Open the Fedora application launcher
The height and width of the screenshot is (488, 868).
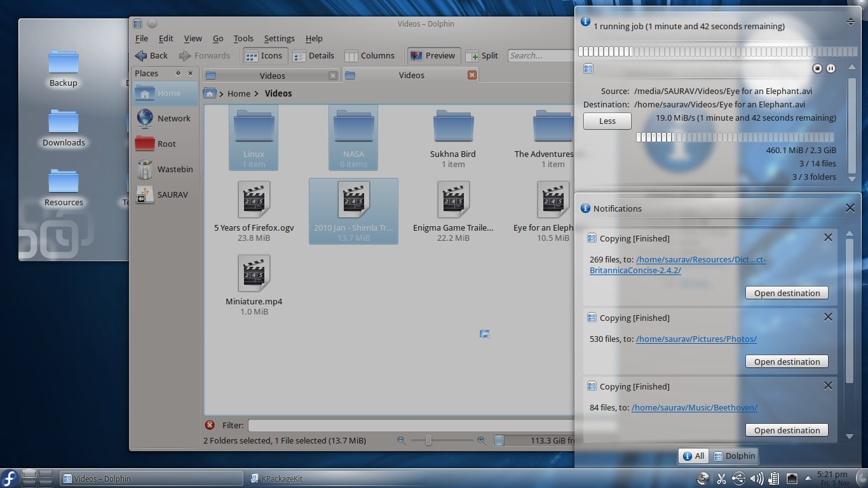[x=10, y=478]
